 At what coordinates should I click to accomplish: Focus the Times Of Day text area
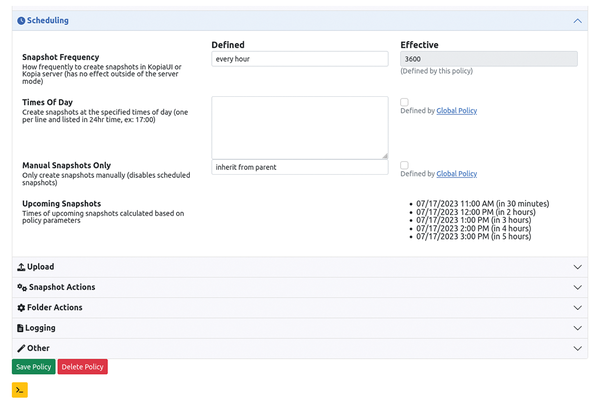(300, 127)
